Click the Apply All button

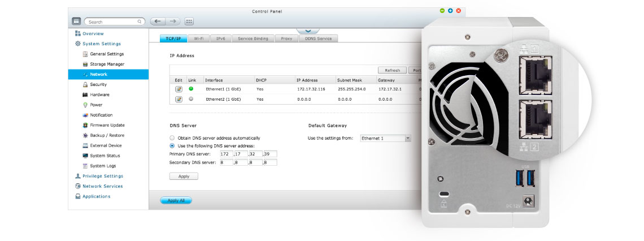[x=176, y=200]
